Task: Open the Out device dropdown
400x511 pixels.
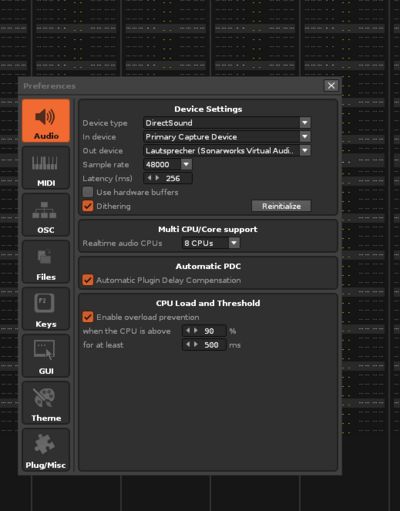Action: point(305,150)
